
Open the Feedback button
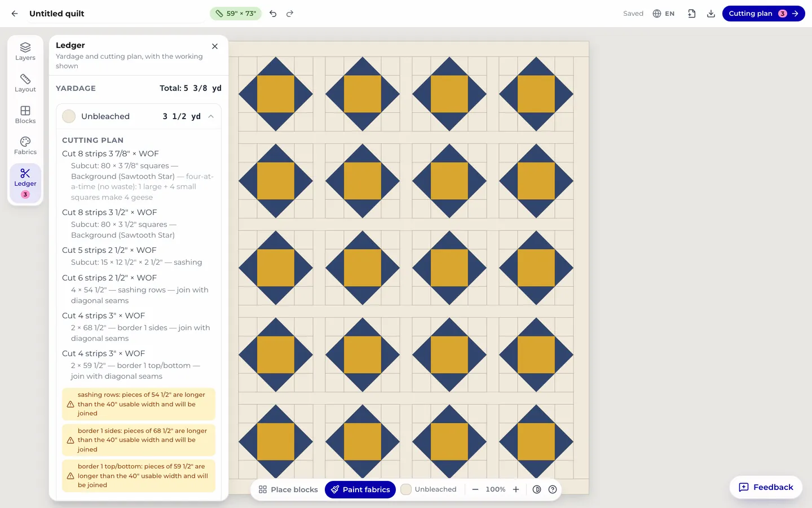pyautogui.click(x=766, y=487)
